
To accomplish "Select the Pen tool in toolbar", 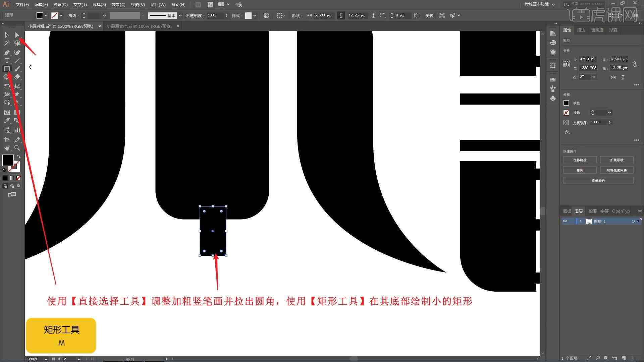I will coord(7,52).
